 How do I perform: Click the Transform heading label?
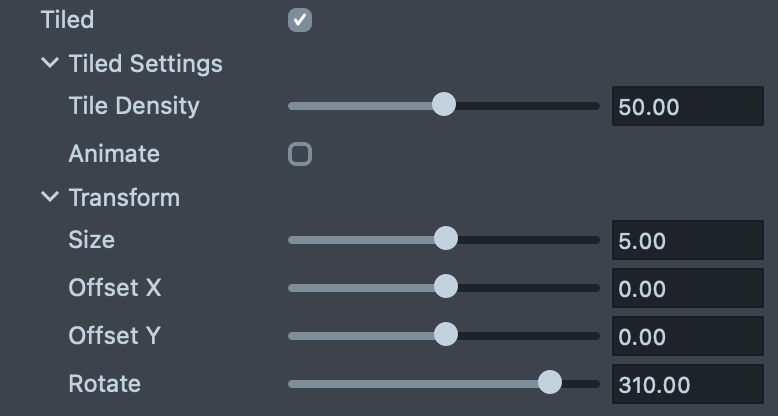point(124,198)
